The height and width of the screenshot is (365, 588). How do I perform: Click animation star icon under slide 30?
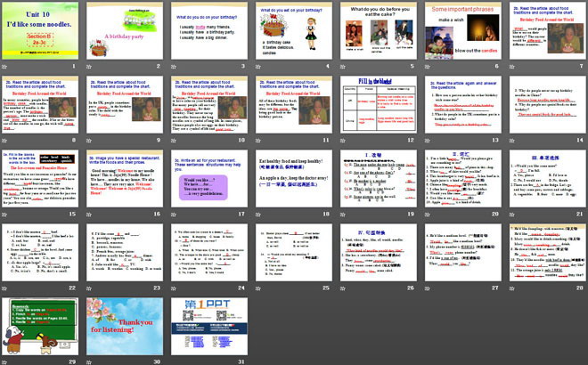click(89, 360)
